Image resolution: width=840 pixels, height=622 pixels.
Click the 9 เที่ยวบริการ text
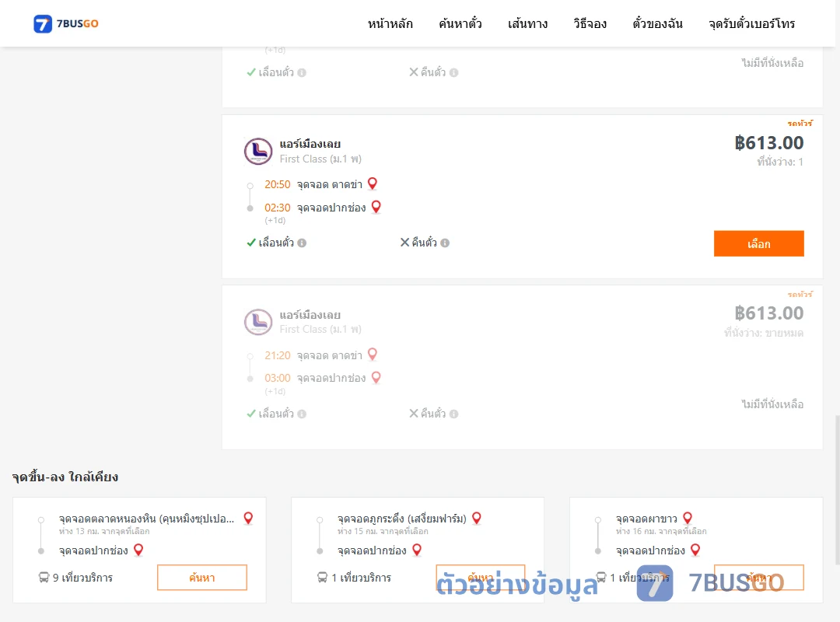[x=82, y=578]
